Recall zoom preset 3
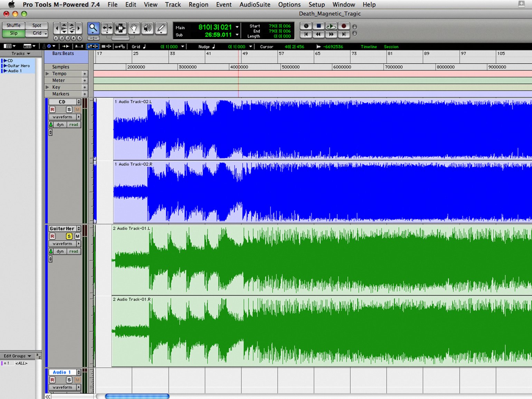Viewport: 532px width, 399px height. click(x=68, y=38)
